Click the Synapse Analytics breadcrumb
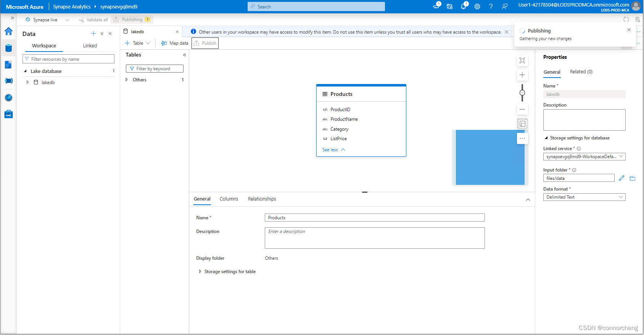 72,6
